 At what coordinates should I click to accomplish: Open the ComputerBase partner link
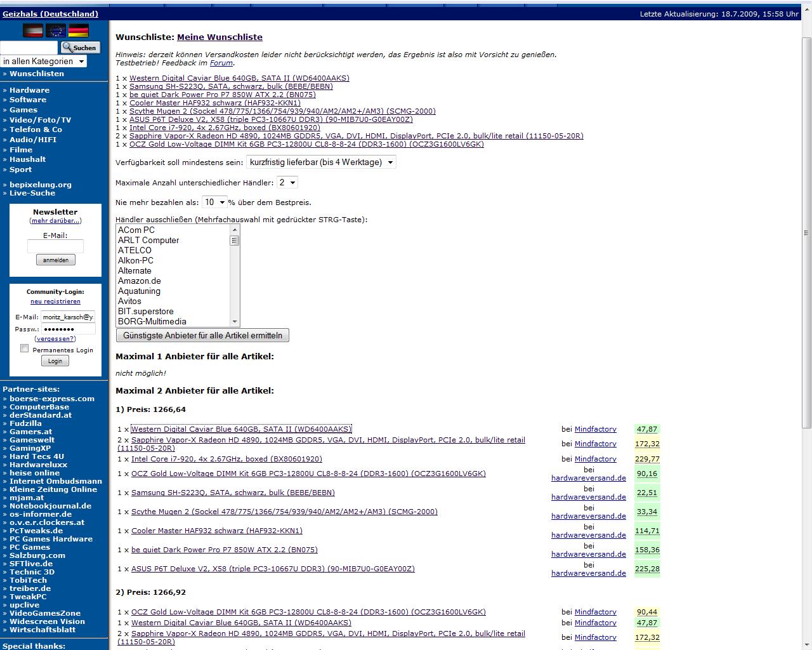pyautogui.click(x=39, y=407)
